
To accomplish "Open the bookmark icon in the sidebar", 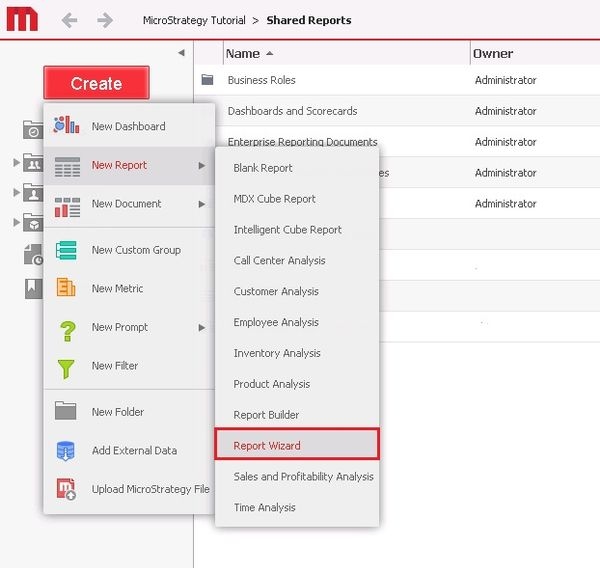I will coord(34,288).
